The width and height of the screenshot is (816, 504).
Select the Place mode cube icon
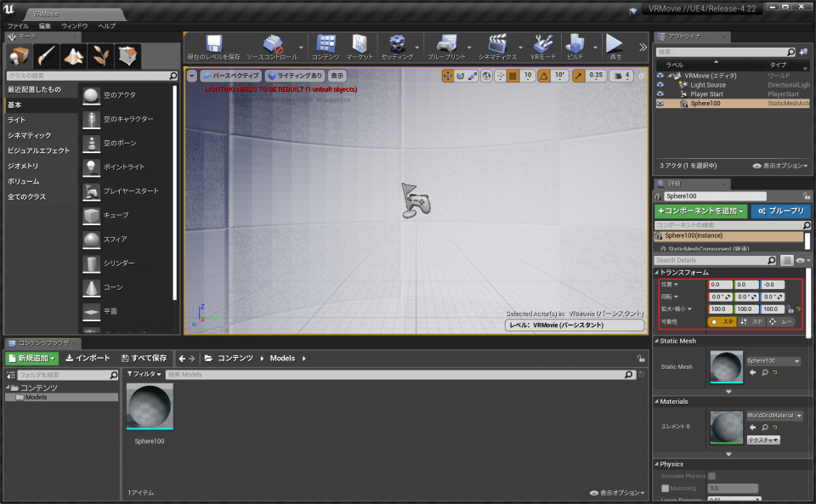(x=19, y=55)
